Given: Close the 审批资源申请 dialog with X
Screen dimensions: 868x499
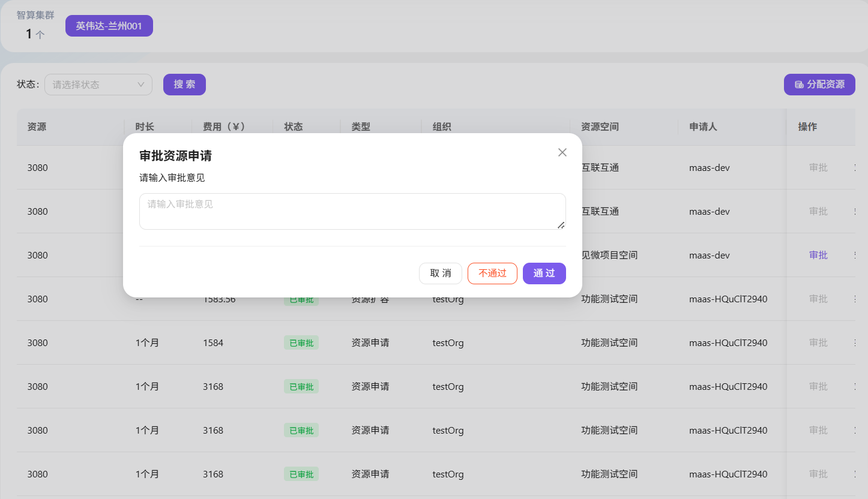Looking at the screenshot, I should (562, 152).
